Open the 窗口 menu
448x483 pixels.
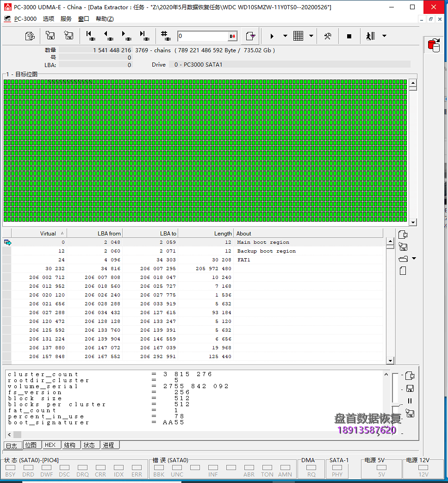coord(83,19)
